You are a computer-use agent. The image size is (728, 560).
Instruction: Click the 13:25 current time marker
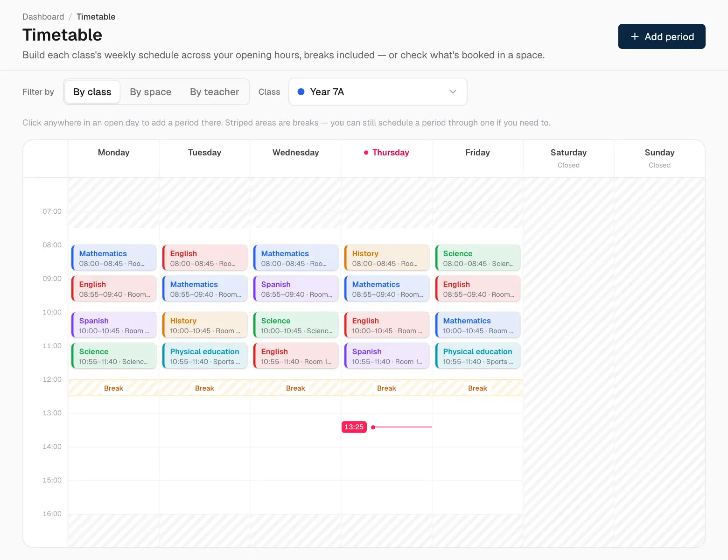click(354, 427)
